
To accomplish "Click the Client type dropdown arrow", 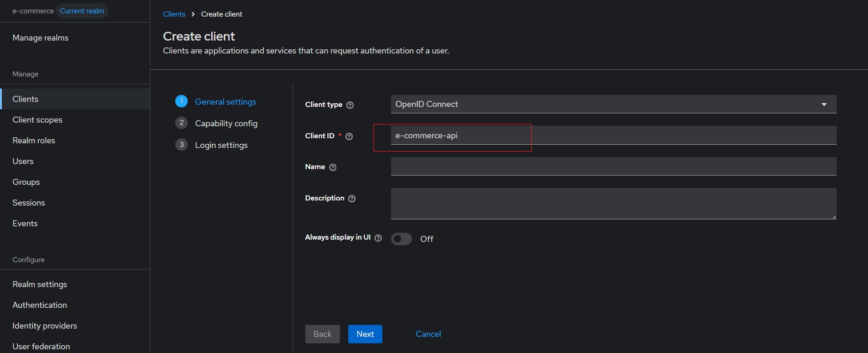I will (x=824, y=105).
